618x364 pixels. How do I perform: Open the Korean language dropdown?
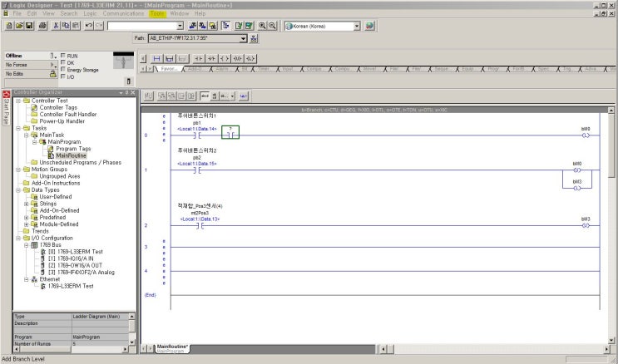pos(357,27)
